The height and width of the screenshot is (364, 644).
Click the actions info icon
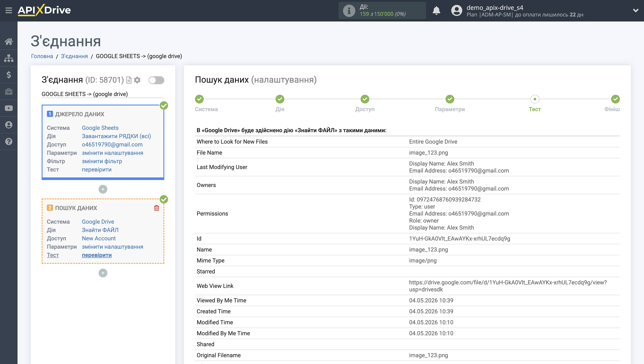point(349,11)
